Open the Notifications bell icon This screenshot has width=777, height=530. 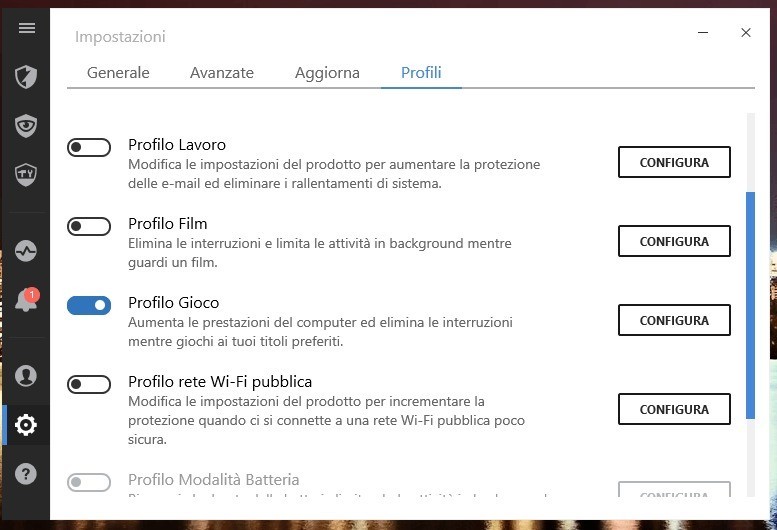26,301
